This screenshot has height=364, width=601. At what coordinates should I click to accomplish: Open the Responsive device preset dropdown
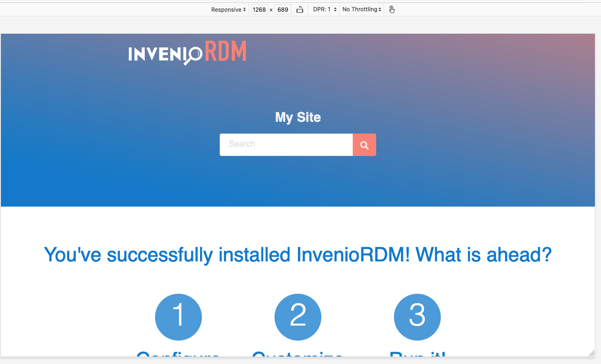coord(228,9)
